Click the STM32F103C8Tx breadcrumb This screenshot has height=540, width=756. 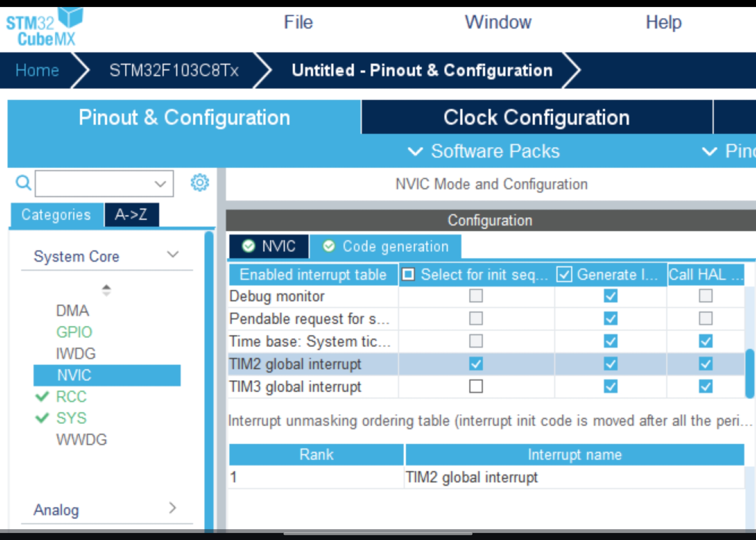(x=174, y=70)
